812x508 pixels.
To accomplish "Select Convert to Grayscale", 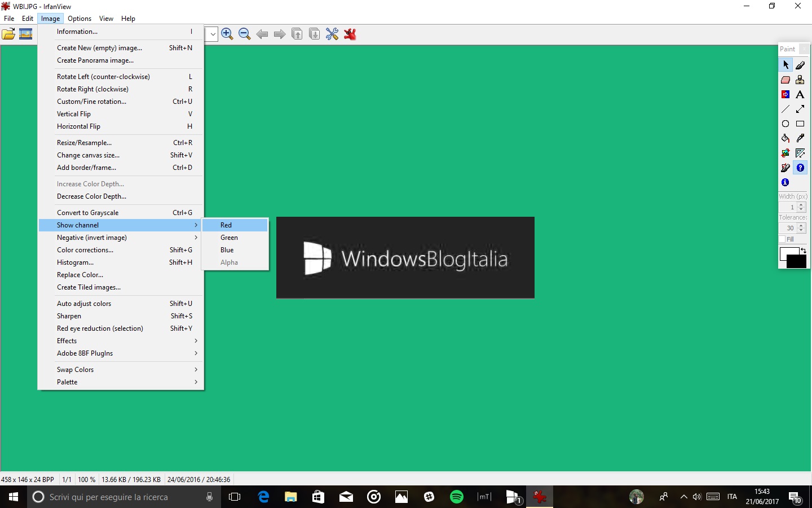I will click(121, 213).
